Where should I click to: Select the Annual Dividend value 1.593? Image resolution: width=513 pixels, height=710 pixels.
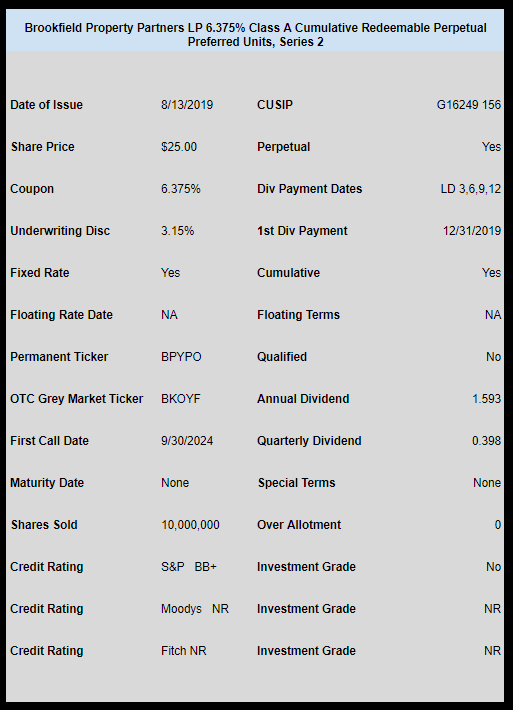pyautogui.click(x=486, y=399)
